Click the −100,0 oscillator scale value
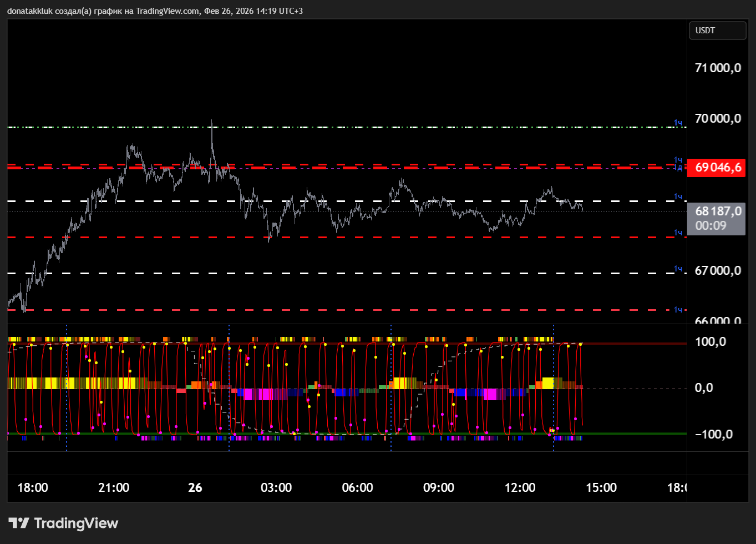The image size is (756, 544). [713, 434]
